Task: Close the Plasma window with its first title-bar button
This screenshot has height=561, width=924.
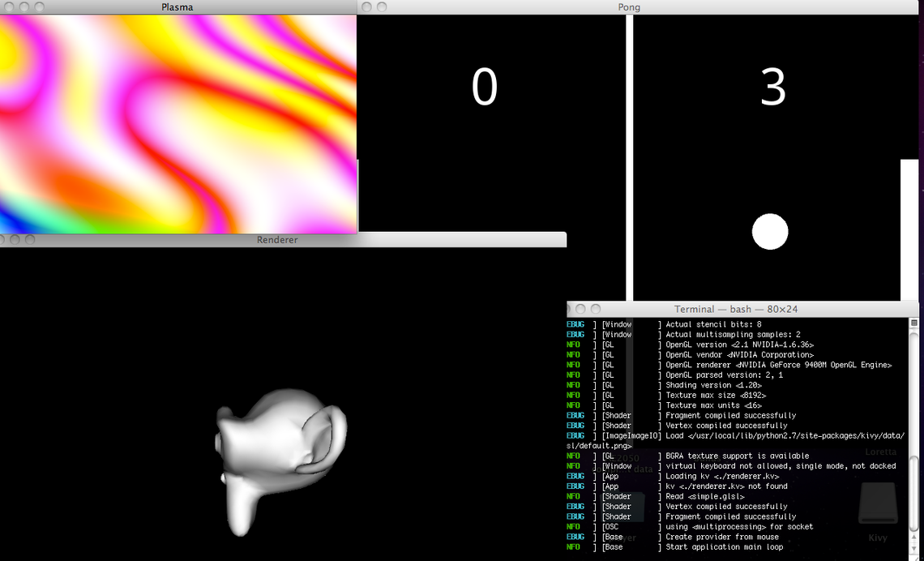Action: 9,7
